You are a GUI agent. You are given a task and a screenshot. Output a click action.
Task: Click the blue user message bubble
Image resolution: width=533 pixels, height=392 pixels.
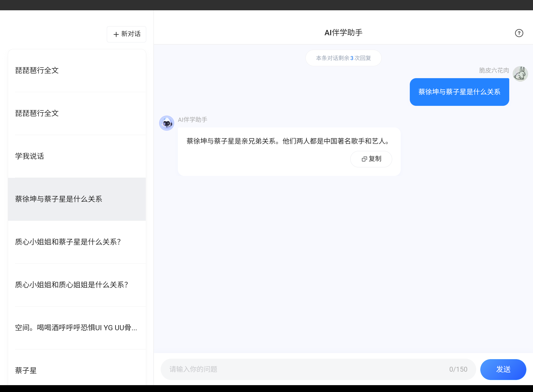coord(459,92)
